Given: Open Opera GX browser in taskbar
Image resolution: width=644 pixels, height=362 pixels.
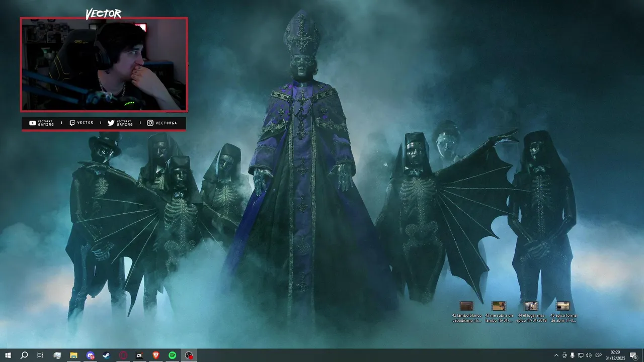Looking at the screenshot, I should [x=123, y=355].
